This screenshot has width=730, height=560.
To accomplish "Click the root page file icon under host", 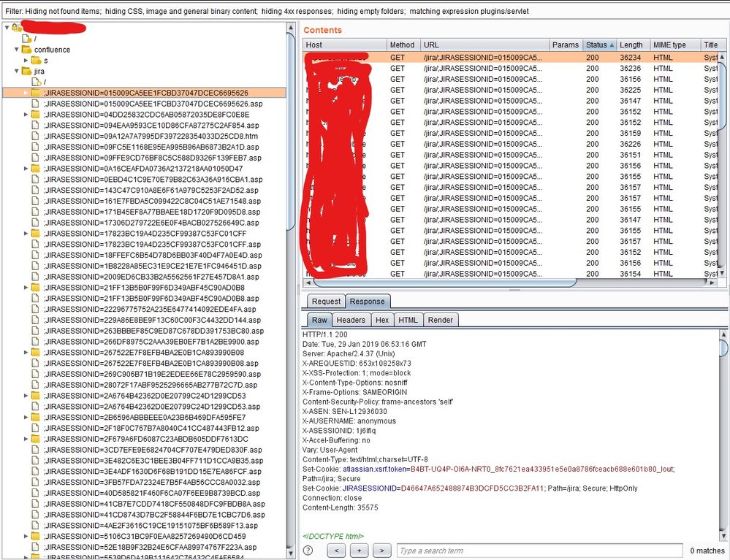I will tap(26, 39).
